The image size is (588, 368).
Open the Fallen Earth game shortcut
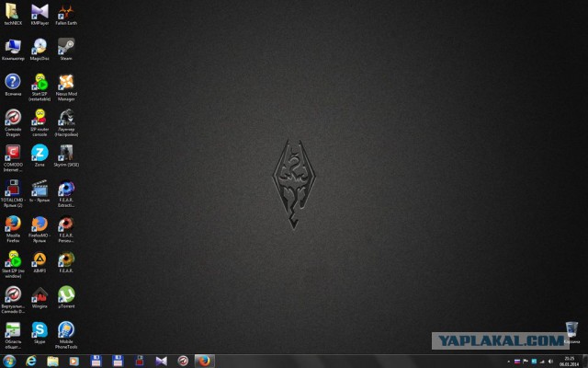[66, 14]
